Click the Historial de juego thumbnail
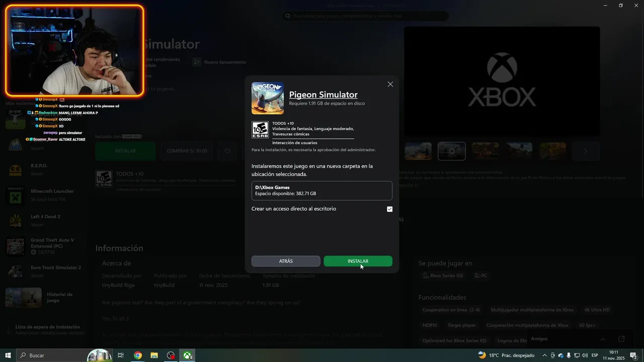Screen dimensions: 644x362 24,298
